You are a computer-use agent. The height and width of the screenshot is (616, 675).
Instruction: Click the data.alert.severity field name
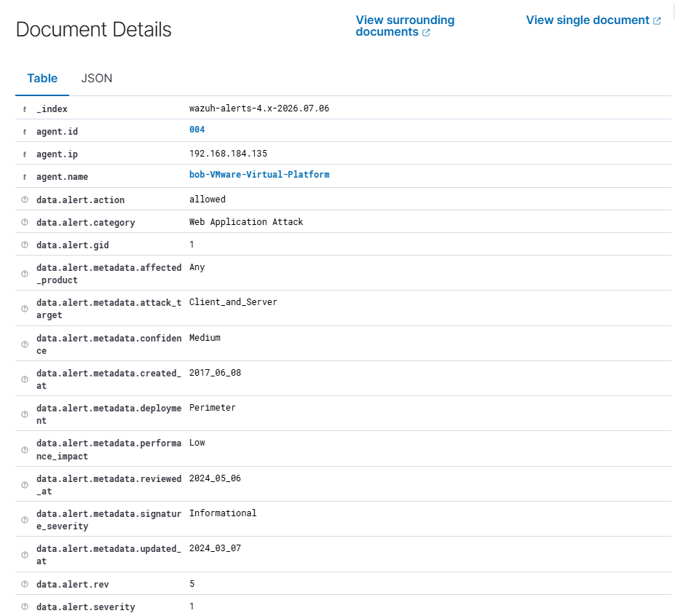86,607
